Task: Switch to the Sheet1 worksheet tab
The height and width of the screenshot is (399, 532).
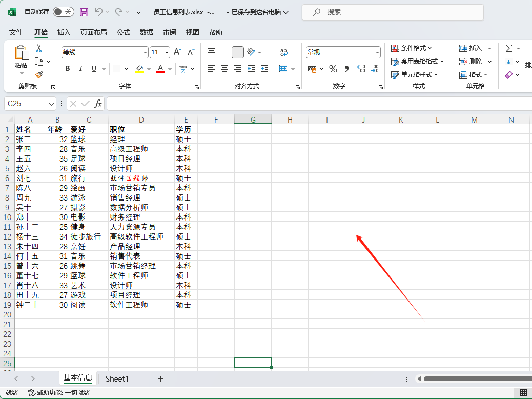Action: [x=117, y=379]
